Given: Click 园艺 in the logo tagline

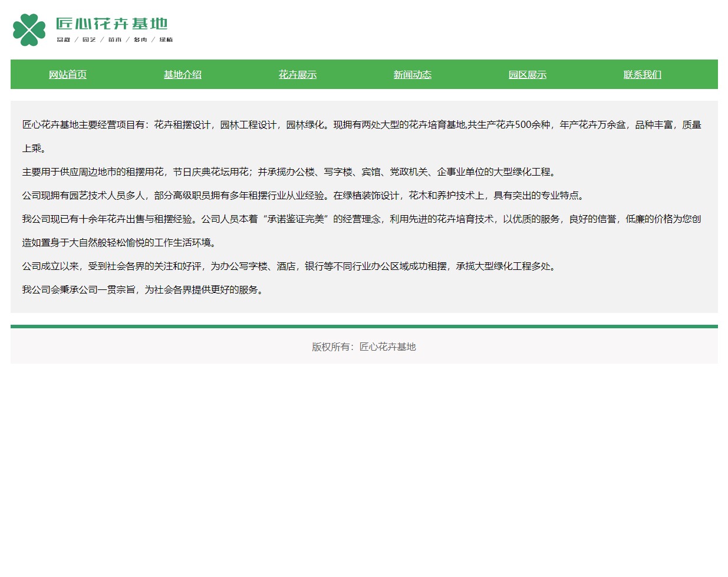Looking at the screenshot, I should point(89,39).
